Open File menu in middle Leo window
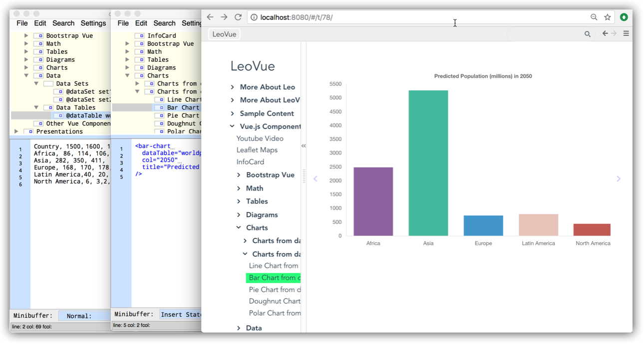The width and height of the screenshot is (644, 344). (x=123, y=23)
